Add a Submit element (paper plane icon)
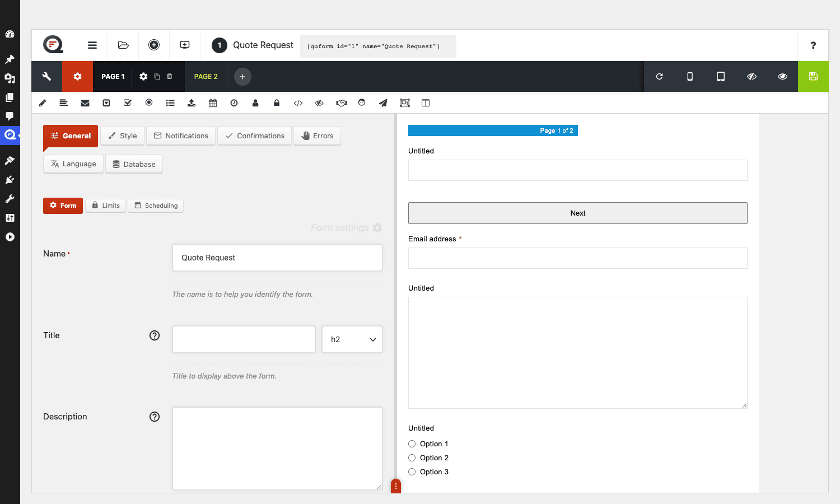The image size is (840, 504). (383, 103)
